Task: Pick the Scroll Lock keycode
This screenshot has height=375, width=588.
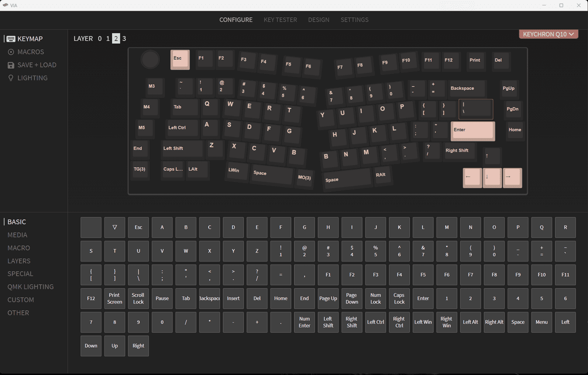Action: click(x=139, y=299)
